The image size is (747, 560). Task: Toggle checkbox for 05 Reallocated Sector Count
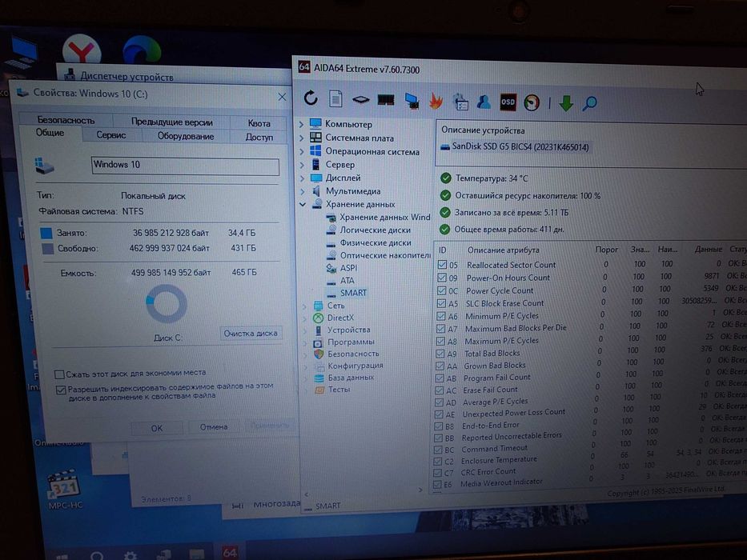click(442, 264)
